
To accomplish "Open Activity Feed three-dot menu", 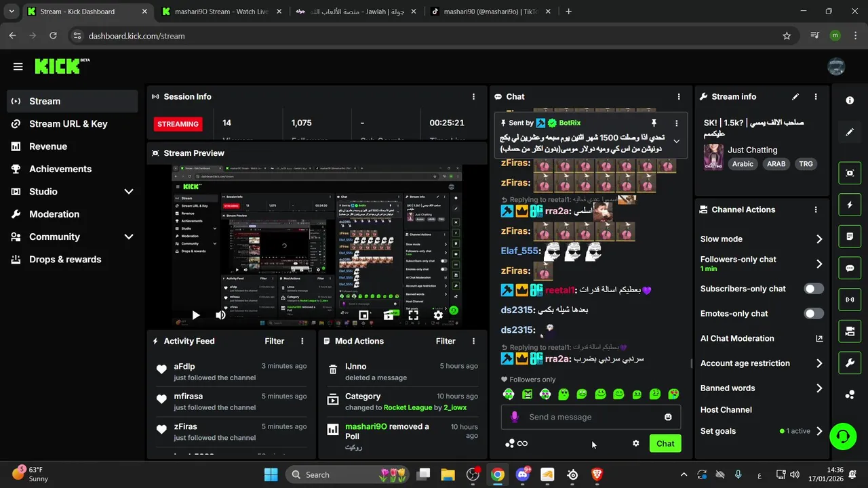I will click(x=302, y=341).
